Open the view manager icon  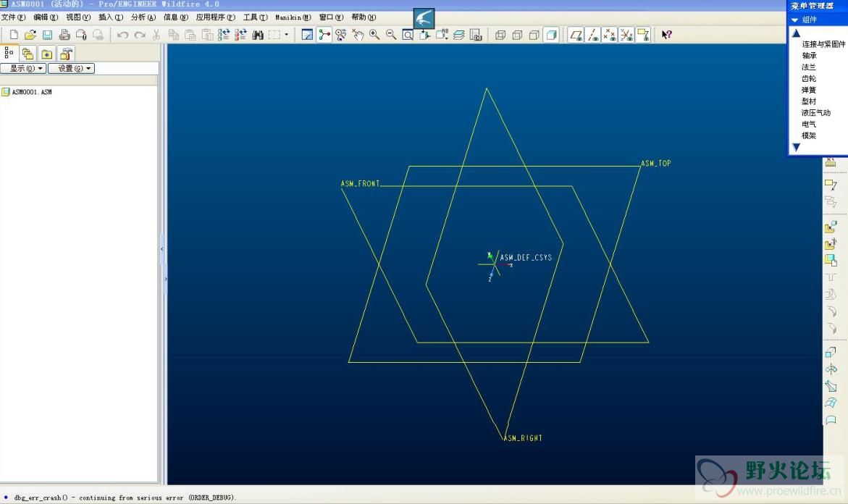[x=475, y=35]
